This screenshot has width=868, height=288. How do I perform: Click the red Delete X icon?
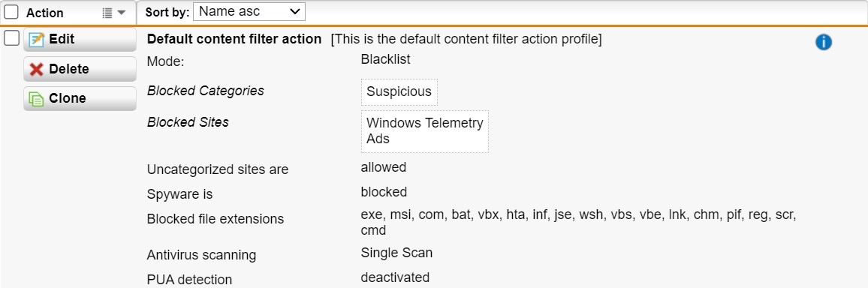(36, 69)
